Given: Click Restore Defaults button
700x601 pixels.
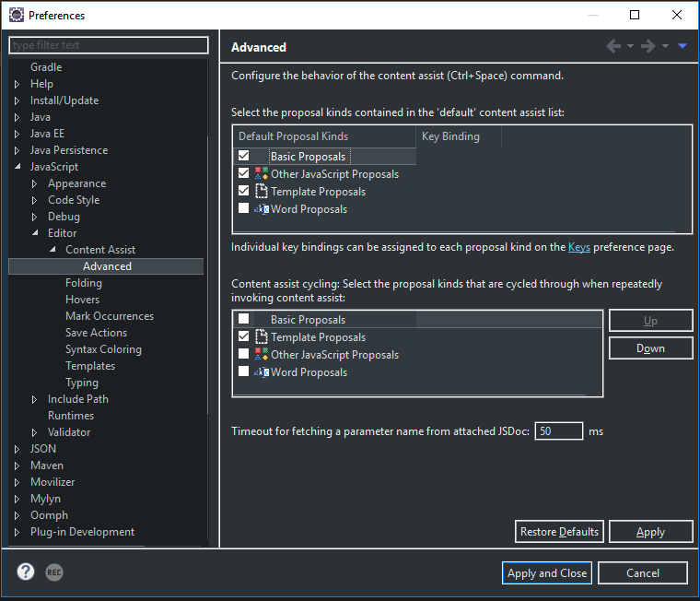Looking at the screenshot, I should [x=559, y=532].
